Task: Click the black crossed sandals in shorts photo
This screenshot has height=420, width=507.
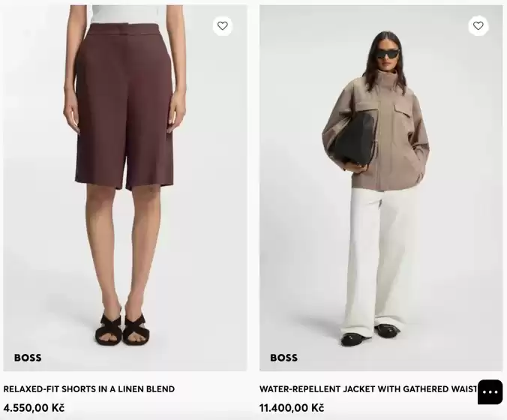Action: pos(123,328)
